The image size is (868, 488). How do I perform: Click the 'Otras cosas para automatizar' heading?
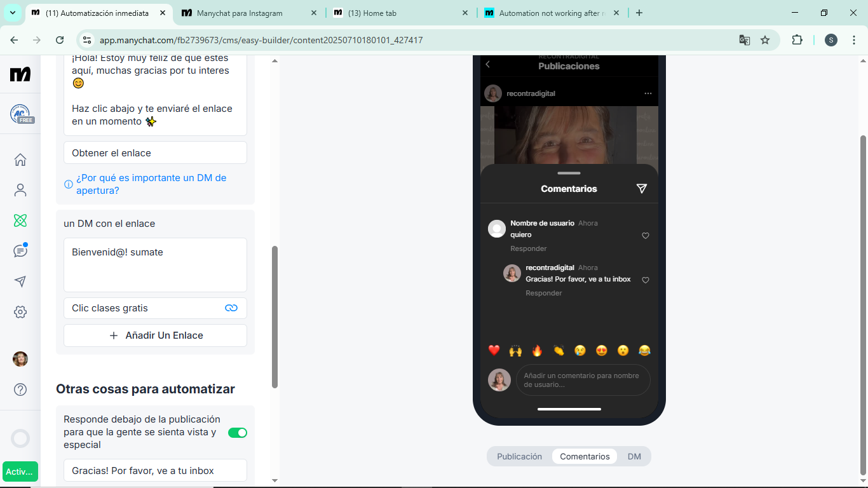click(x=146, y=389)
